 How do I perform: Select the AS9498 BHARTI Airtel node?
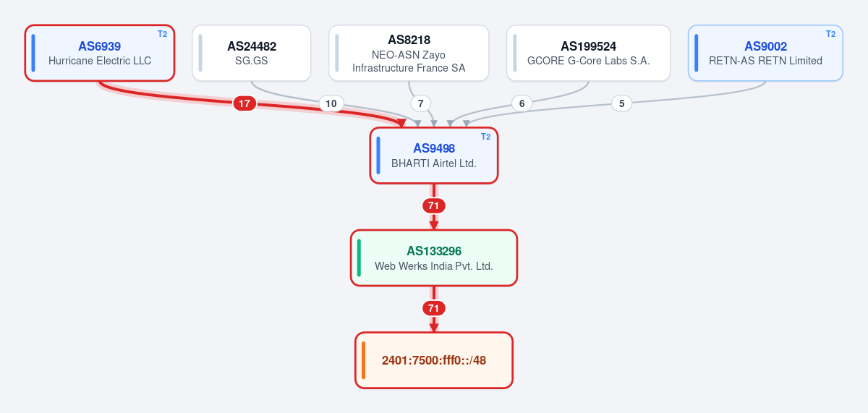[434, 156]
